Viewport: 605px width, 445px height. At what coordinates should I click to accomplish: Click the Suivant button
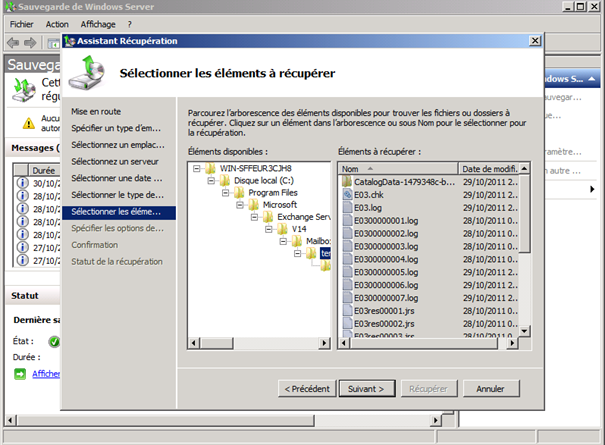tap(367, 389)
